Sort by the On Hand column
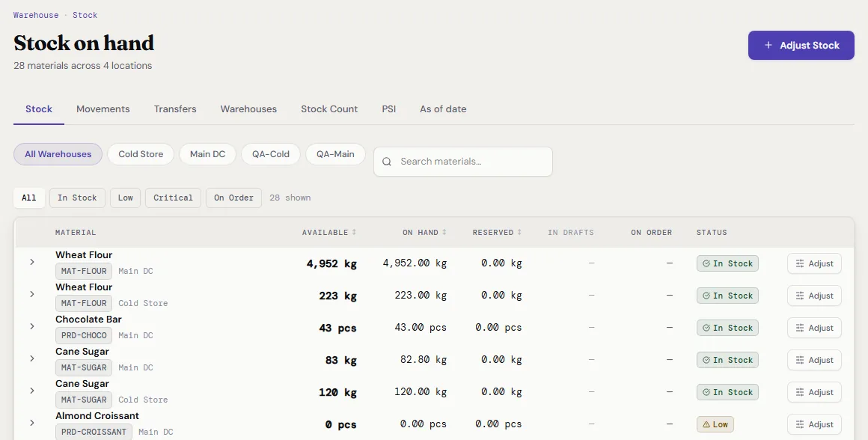 coord(424,233)
